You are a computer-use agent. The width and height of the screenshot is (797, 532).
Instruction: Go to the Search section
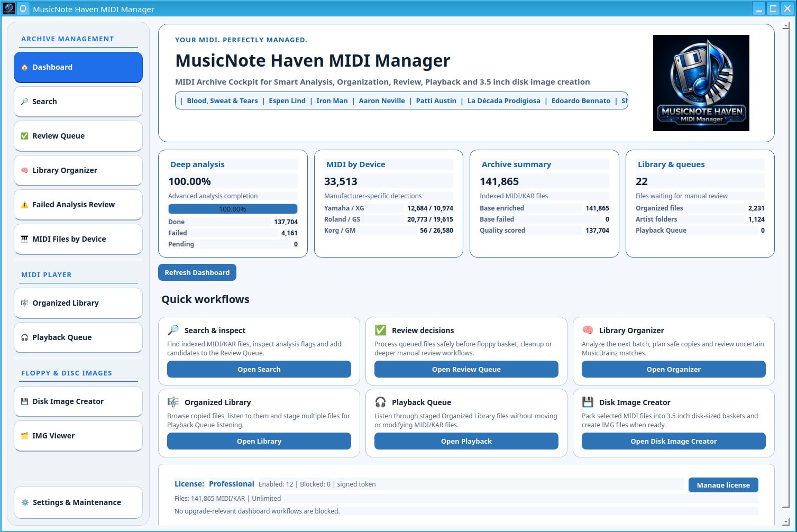point(78,102)
